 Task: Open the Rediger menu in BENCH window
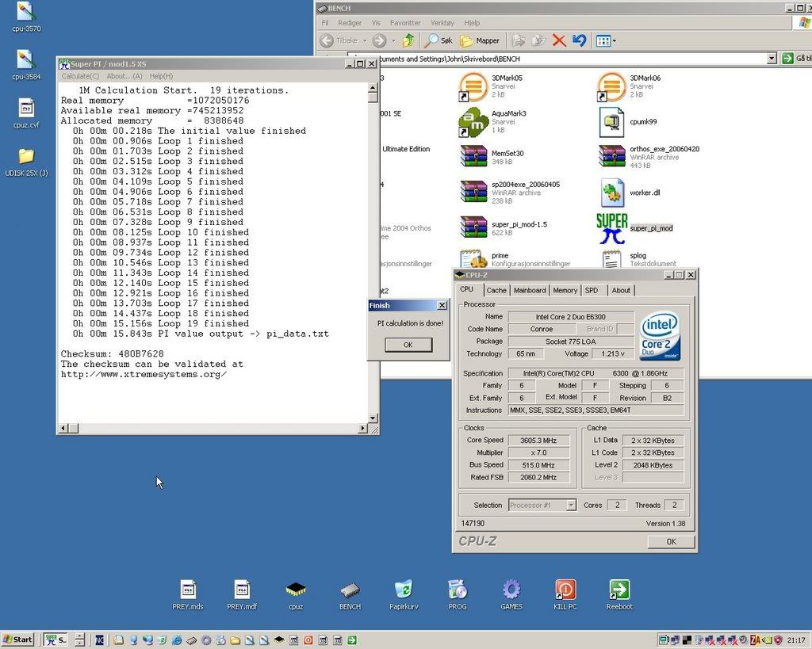tap(350, 23)
